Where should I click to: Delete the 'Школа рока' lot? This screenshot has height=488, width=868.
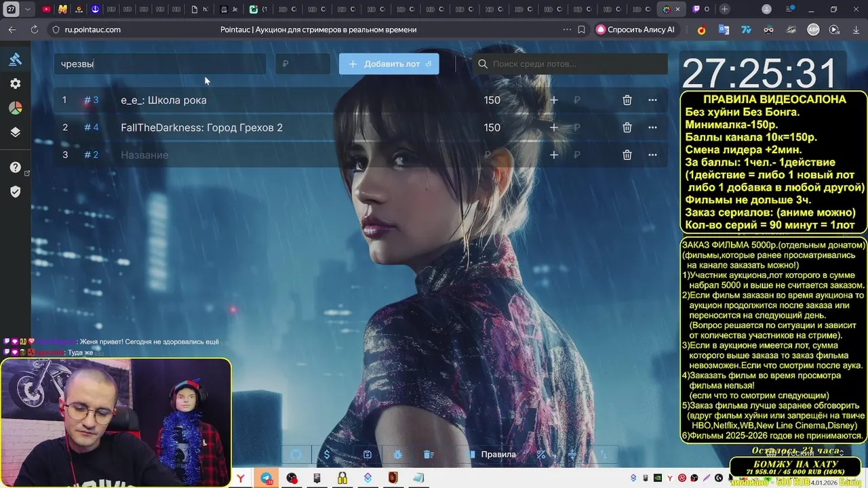tap(627, 100)
